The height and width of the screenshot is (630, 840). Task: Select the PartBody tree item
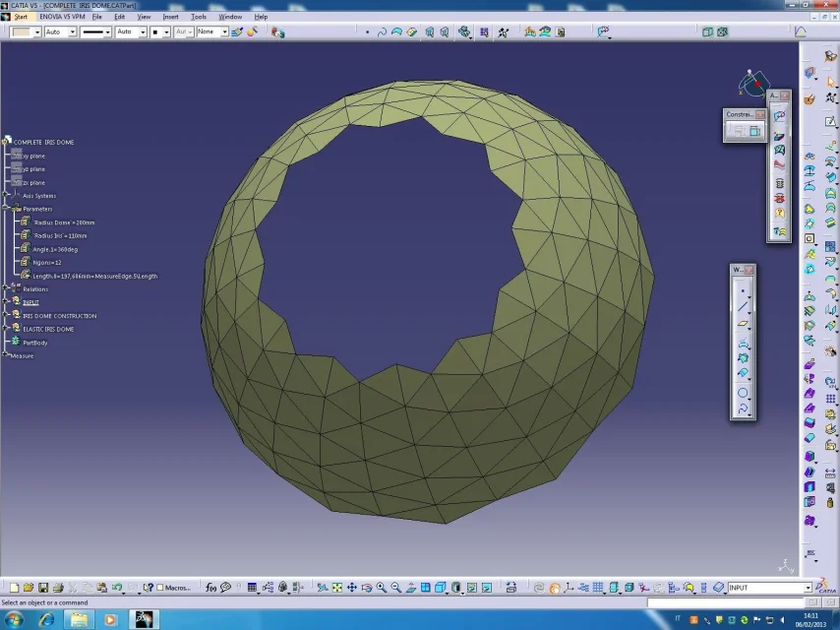(34, 343)
